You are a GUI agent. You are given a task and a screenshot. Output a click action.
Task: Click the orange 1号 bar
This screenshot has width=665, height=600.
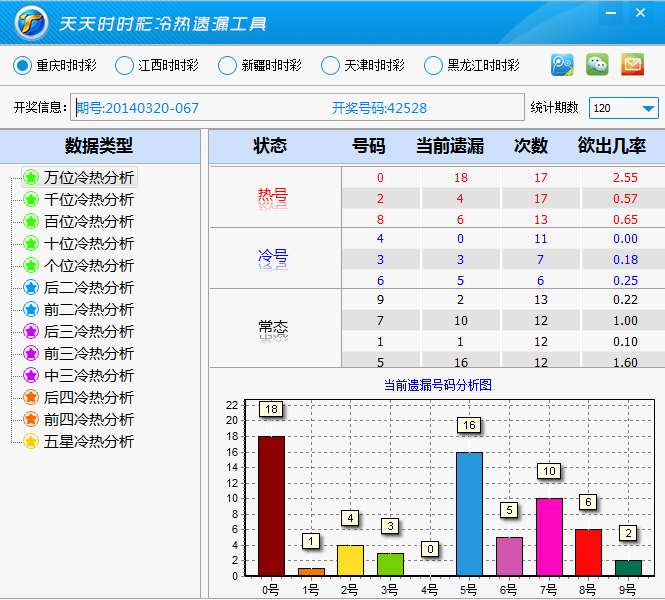(x=311, y=572)
